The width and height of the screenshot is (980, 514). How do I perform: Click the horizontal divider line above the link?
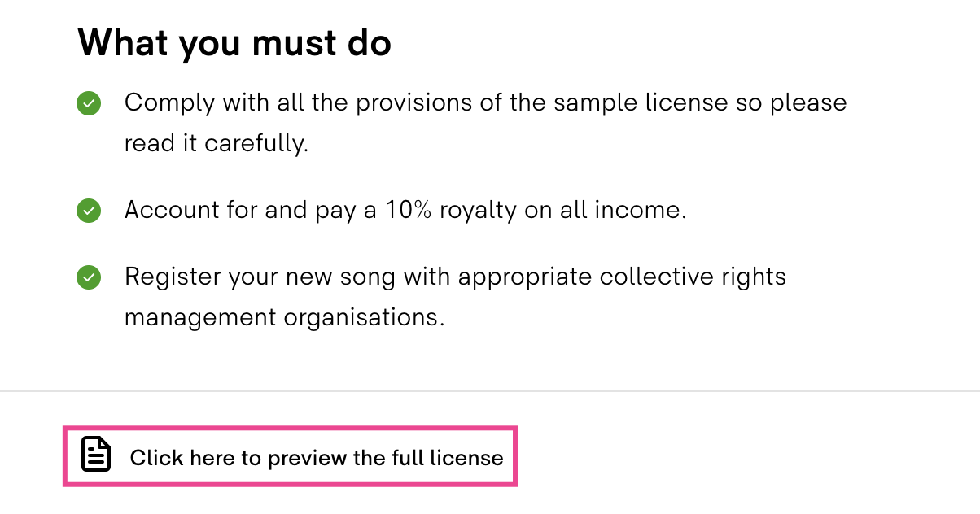pyautogui.click(x=490, y=391)
